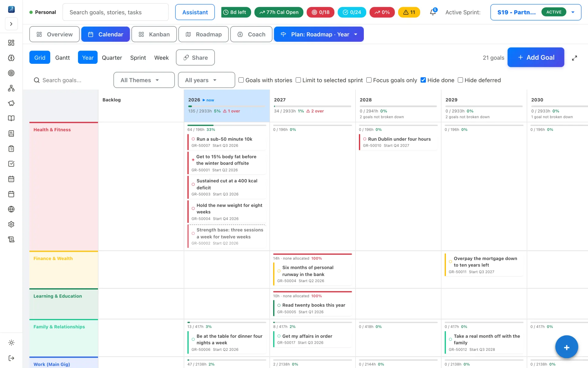Open the piggy bank icon in sidebar
This screenshot has height=368, width=588.
pos(11,103)
